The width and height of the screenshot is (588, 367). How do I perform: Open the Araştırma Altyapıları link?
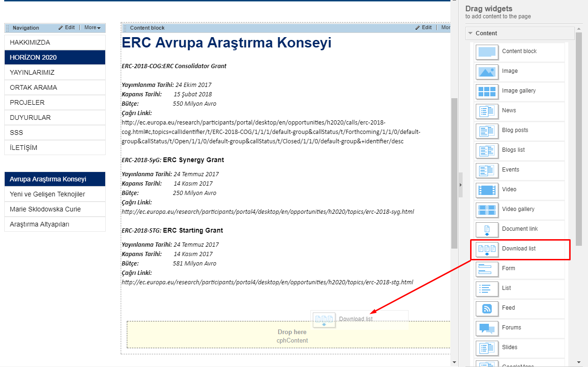55,224
